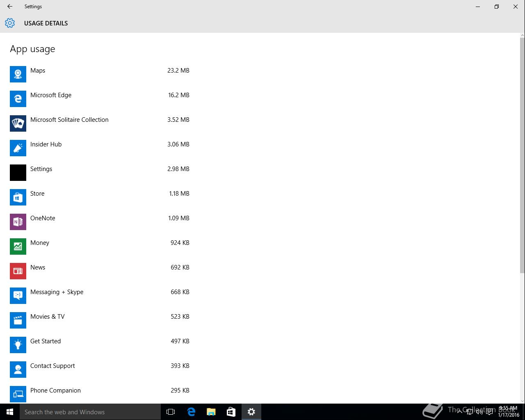Select the Settings row label

(41, 169)
